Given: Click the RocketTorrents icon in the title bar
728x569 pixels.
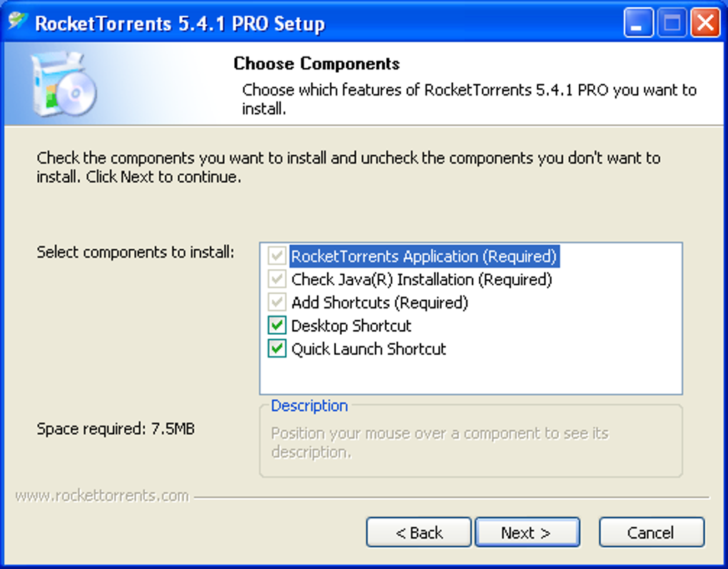Looking at the screenshot, I should pos(18,22).
